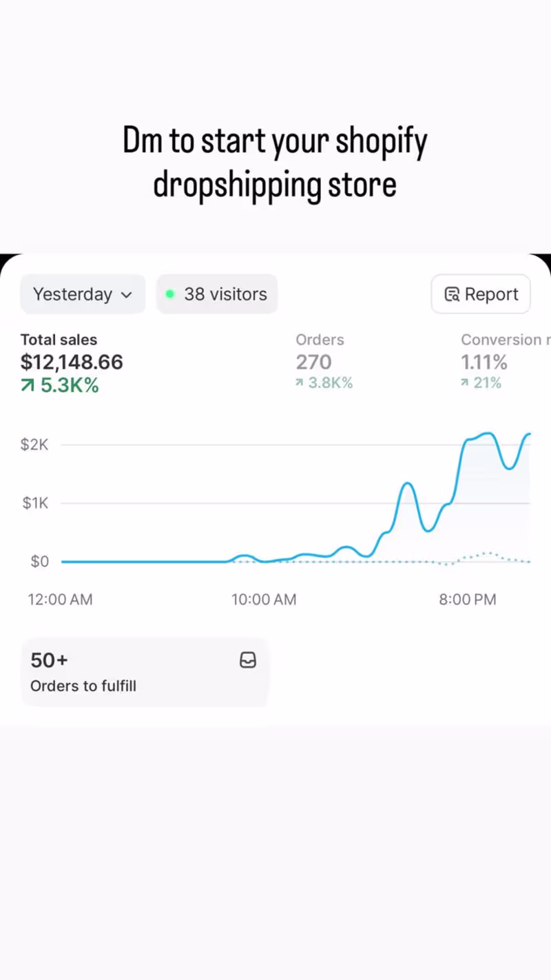Viewport: 551px width, 980px height.
Task: Click the 3.8K% orders trend arrow icon
Action: point(300,383)
